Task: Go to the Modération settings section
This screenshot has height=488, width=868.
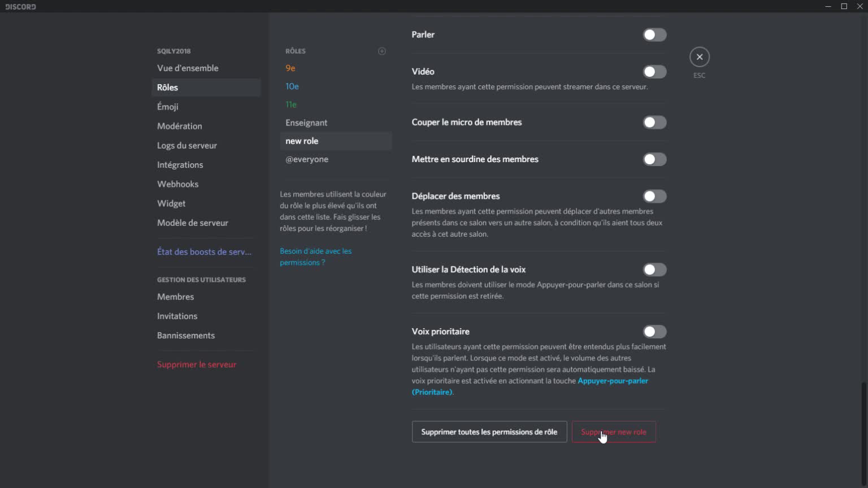Action: (180, 126)
